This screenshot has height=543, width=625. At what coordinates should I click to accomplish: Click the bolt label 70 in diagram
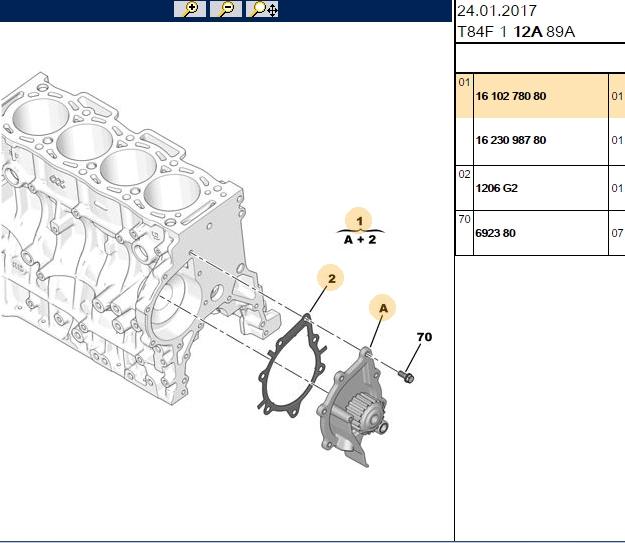424,337
